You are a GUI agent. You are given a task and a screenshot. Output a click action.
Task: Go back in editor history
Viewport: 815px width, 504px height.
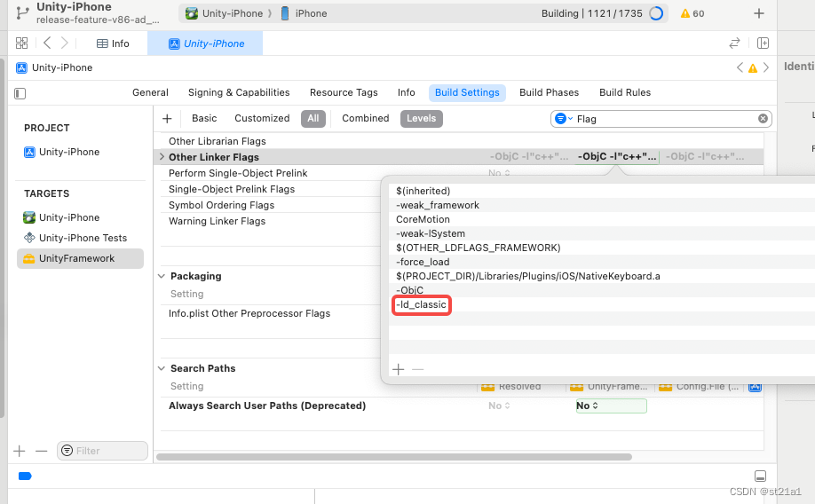pyautogui.click(x=47, y=43)
